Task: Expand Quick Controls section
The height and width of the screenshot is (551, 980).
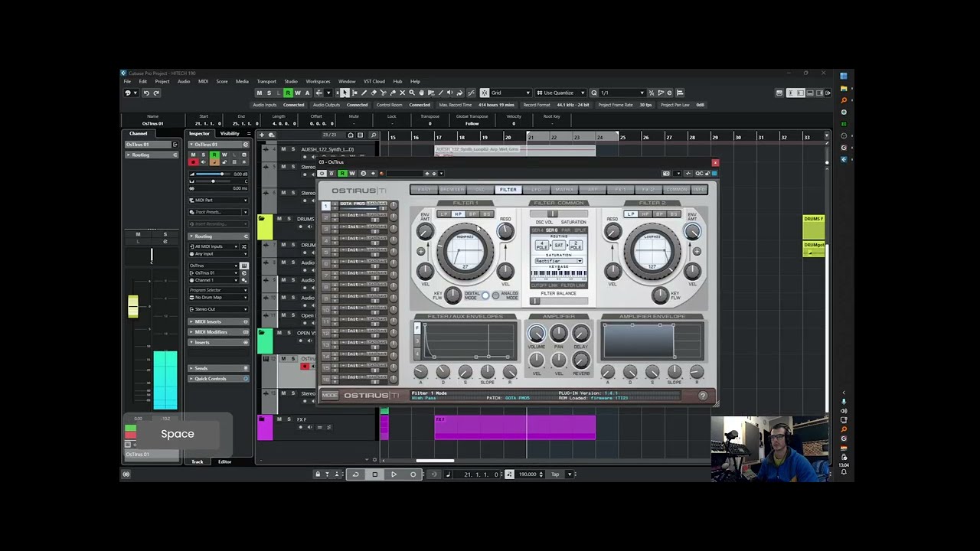Action: coord(218,379)
